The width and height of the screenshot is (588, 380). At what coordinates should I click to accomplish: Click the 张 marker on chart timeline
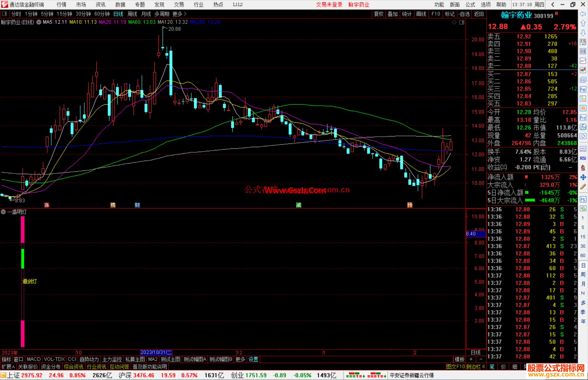pyautogui.click(x=47, y=205)
